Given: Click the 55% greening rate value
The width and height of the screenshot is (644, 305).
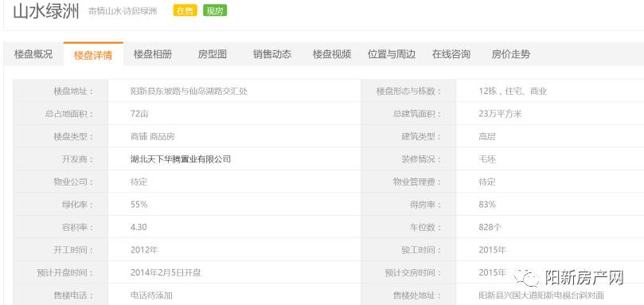Looking at the screenshot, I should pos(139,205).
